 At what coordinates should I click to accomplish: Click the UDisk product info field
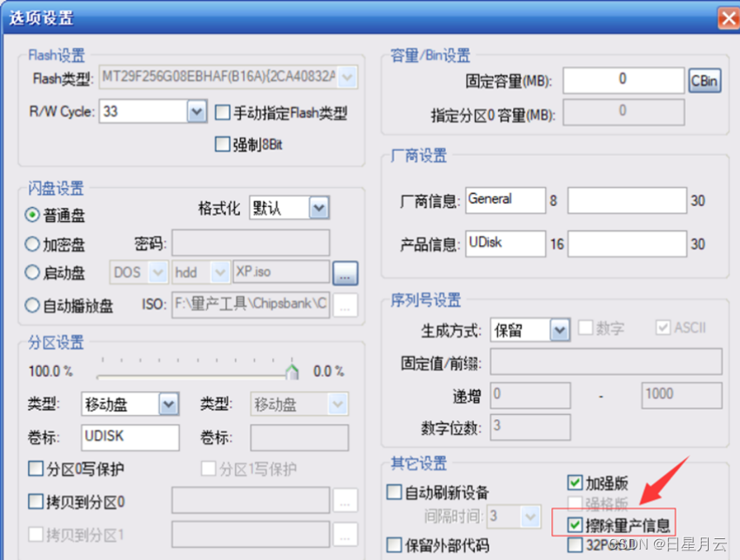tap(505, 243)
